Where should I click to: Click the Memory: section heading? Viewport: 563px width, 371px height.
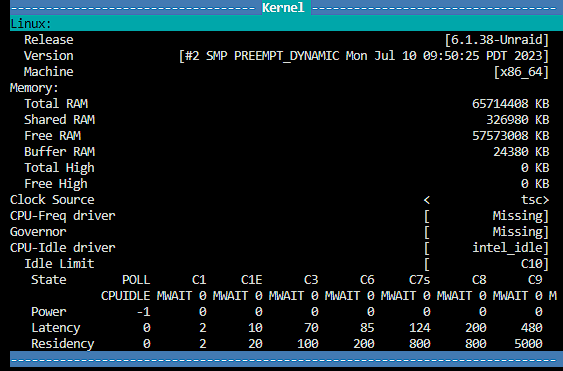point(34,88)
